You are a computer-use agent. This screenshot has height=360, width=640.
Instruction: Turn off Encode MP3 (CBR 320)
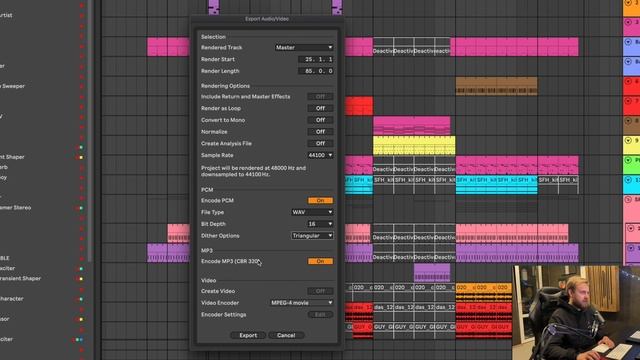[x=320, y=261]
